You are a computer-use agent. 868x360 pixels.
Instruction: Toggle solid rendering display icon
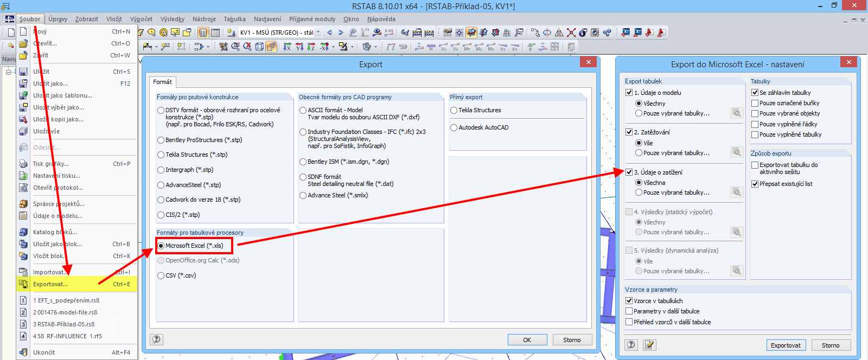click(271, 47)
